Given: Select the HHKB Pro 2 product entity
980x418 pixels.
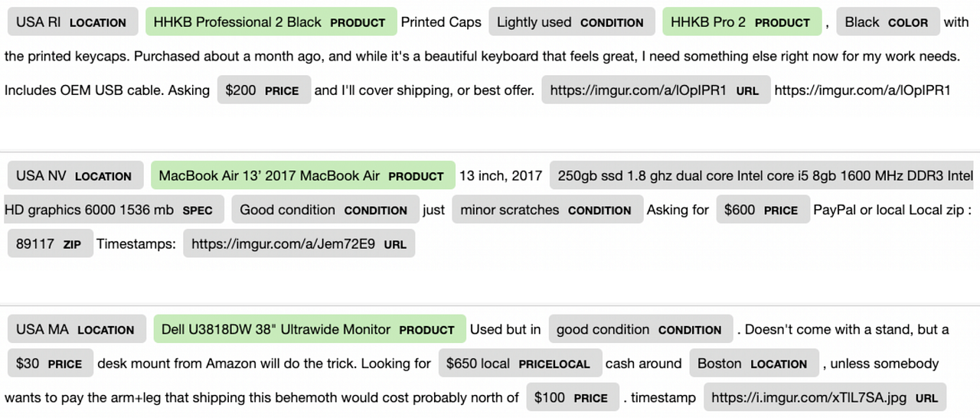Looking at the screenshot, I should [742, 22].
